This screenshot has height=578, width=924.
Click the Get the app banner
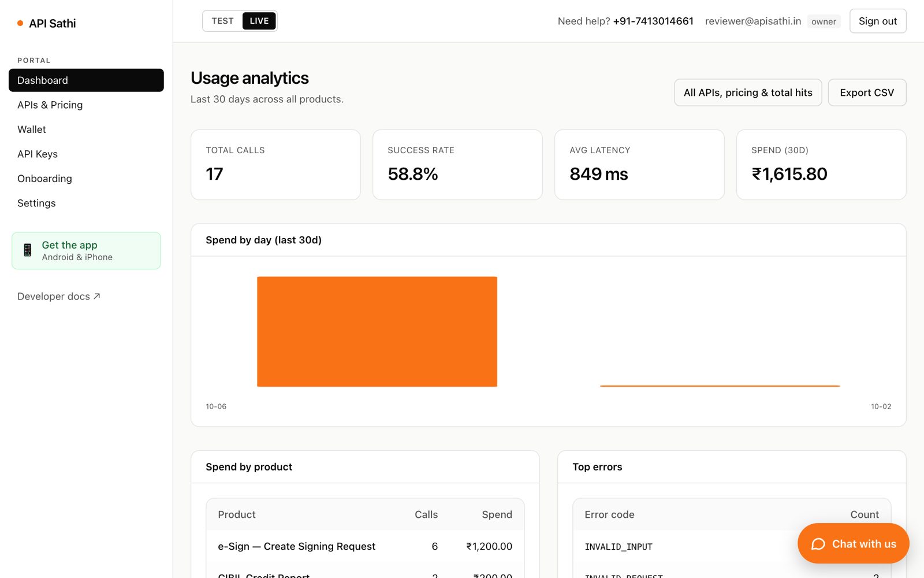86,251
